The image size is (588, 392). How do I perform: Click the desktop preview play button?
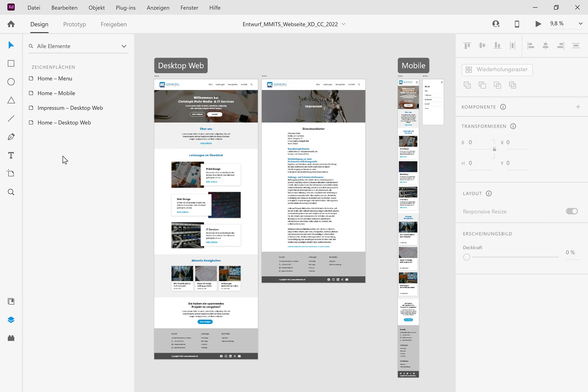[538, 24]
